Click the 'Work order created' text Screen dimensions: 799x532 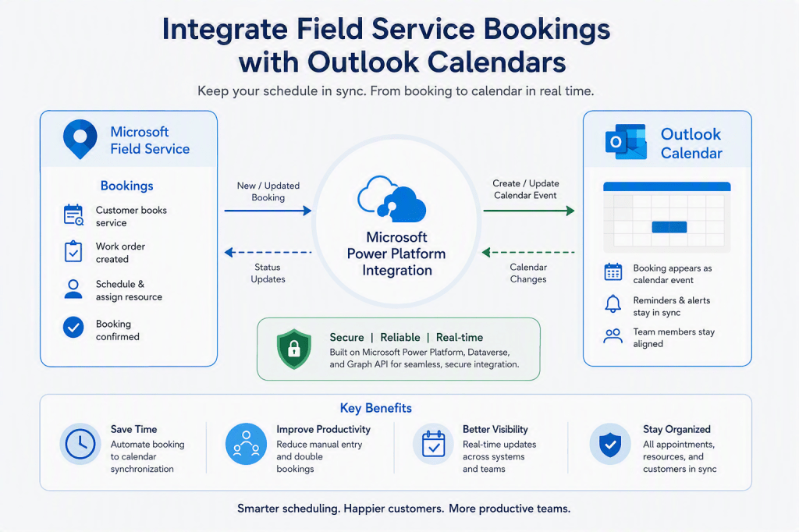coord(120,252)
